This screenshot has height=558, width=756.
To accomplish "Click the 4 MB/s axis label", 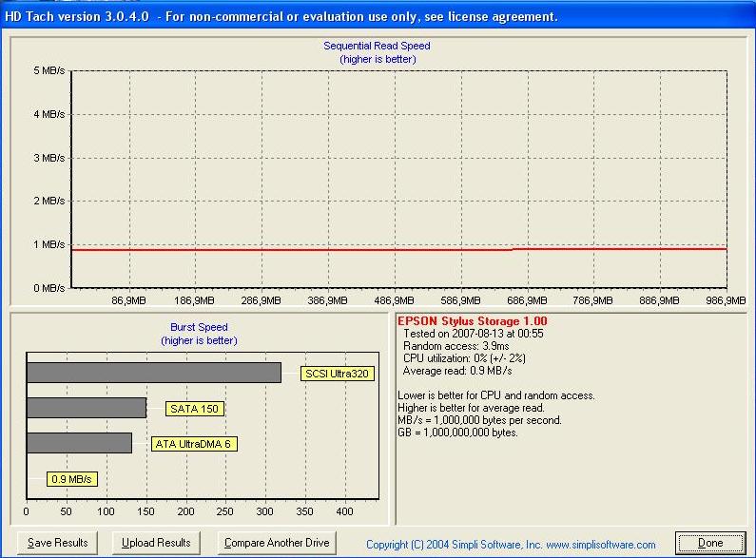I will pos(49,115).
